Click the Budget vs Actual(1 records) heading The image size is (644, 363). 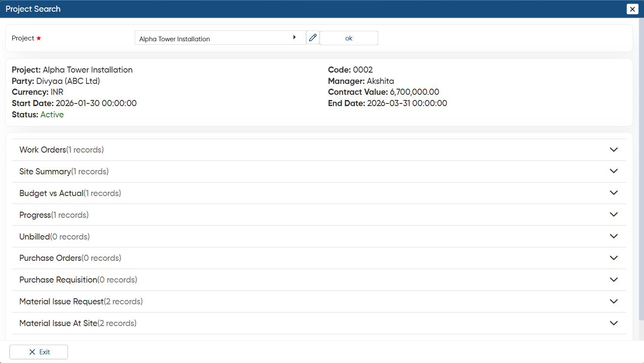[x=70, y=193]
